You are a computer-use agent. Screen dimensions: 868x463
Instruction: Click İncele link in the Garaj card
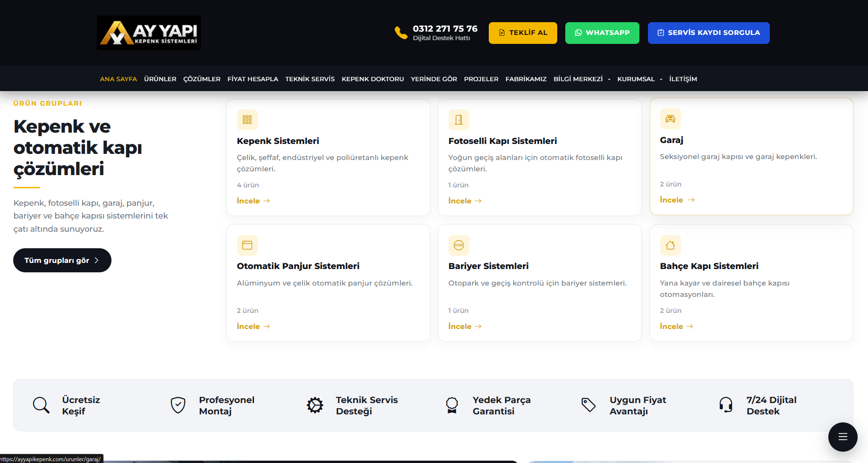[x=677, y=200]
